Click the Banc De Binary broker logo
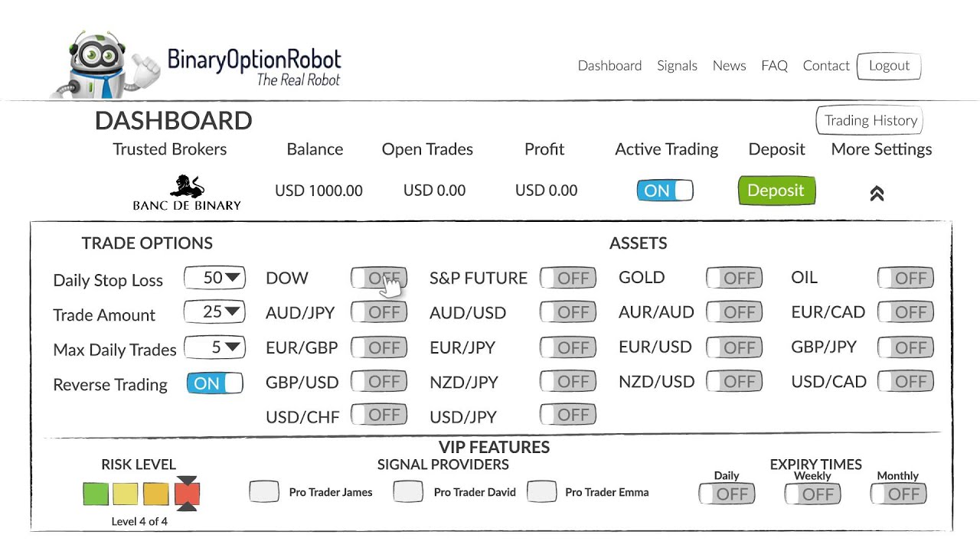Screen dimensions: 980x551 pos(187,193)
